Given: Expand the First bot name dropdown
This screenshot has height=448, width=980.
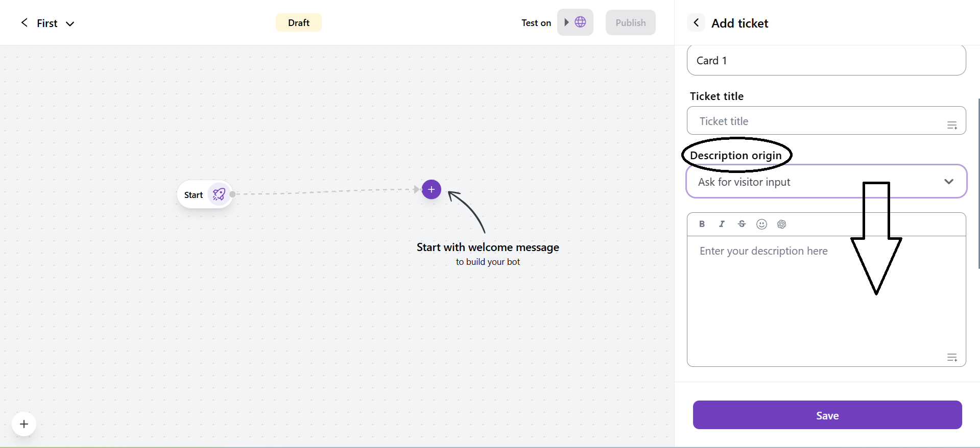Looking at the screenshot, I should tap(70, 23).
